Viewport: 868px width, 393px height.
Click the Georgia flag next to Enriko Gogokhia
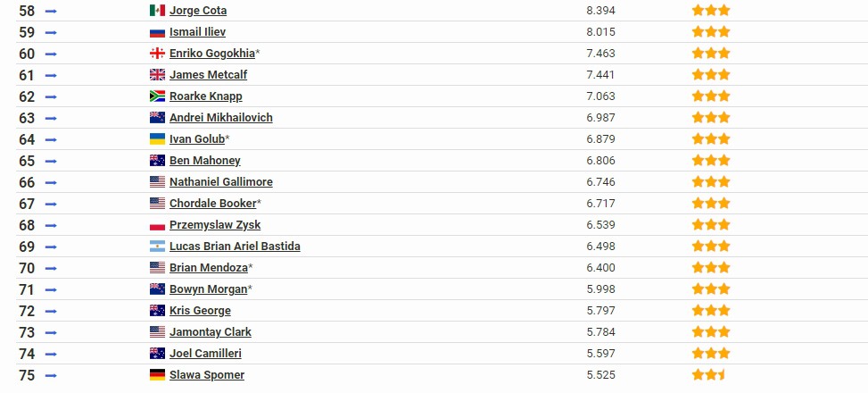pos(157,54)
